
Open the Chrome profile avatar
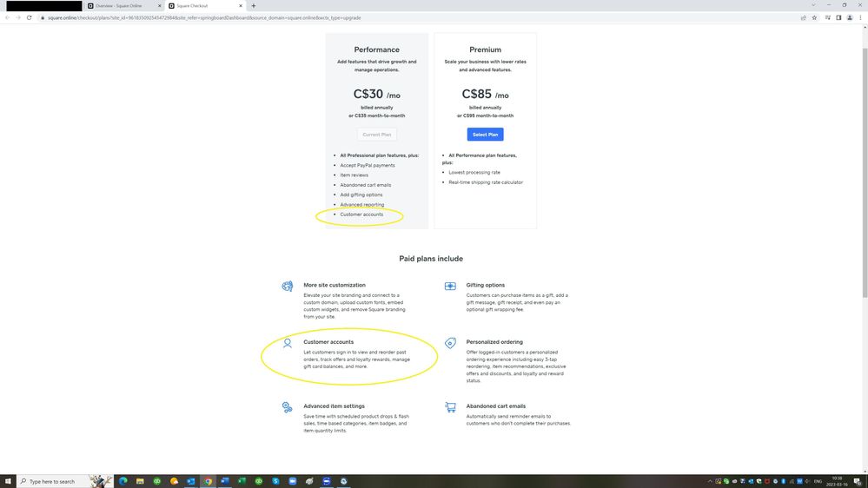point(850,17)
